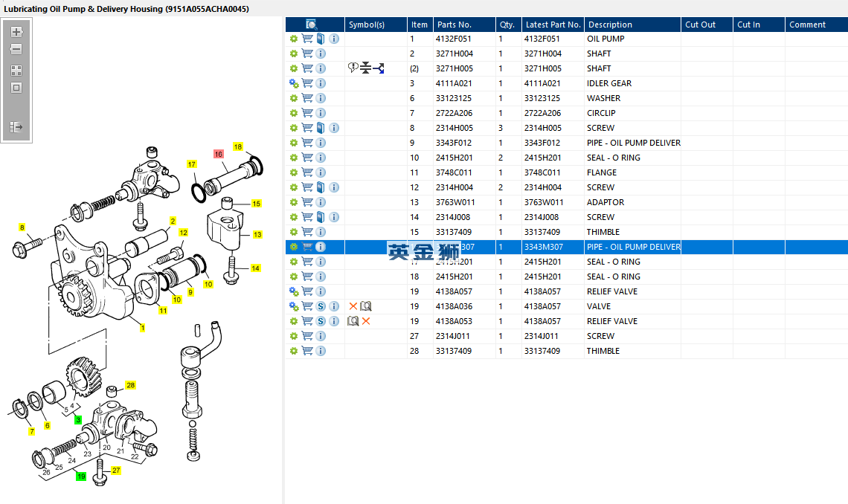This screenshot has height=504, width=848.
Task: Click supersession S icon for VALVE 4138A036
Action: [321, 306]
